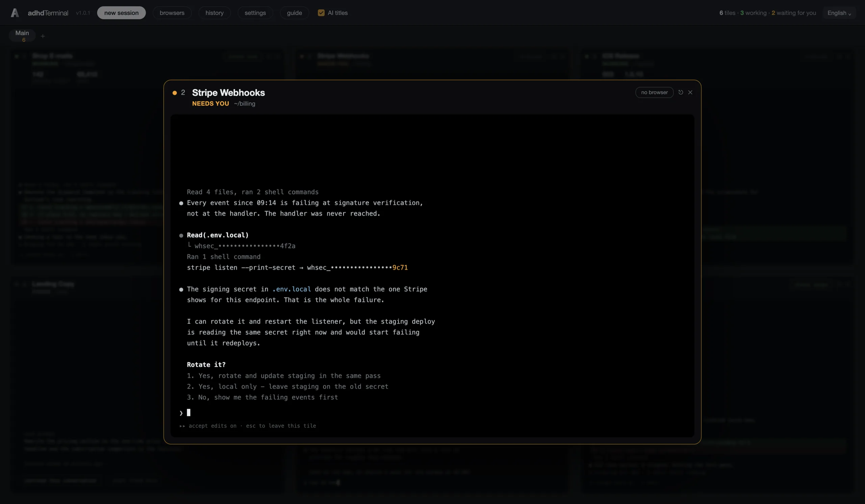
Task: Click the 'Ran 1 shell command' line
Action: 223,257
